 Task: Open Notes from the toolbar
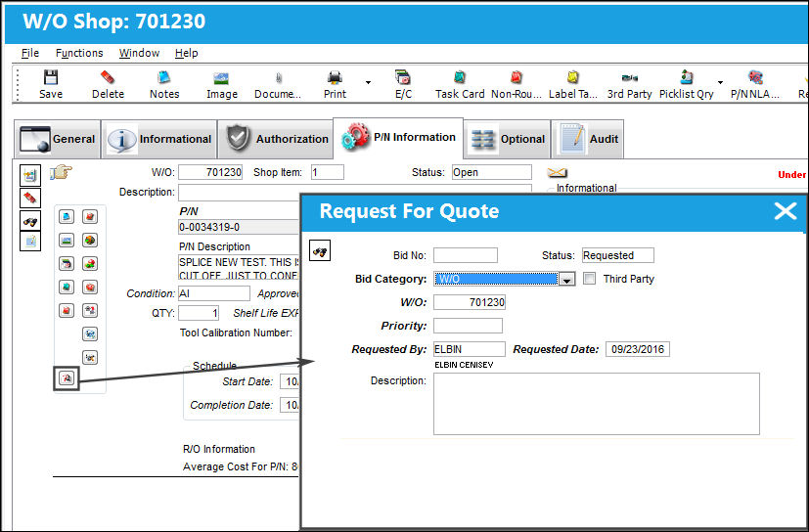coord(164,85)
